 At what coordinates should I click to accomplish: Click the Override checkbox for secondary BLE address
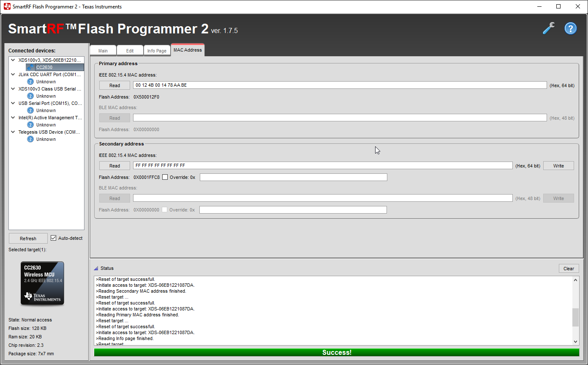[x=165, y=210]
